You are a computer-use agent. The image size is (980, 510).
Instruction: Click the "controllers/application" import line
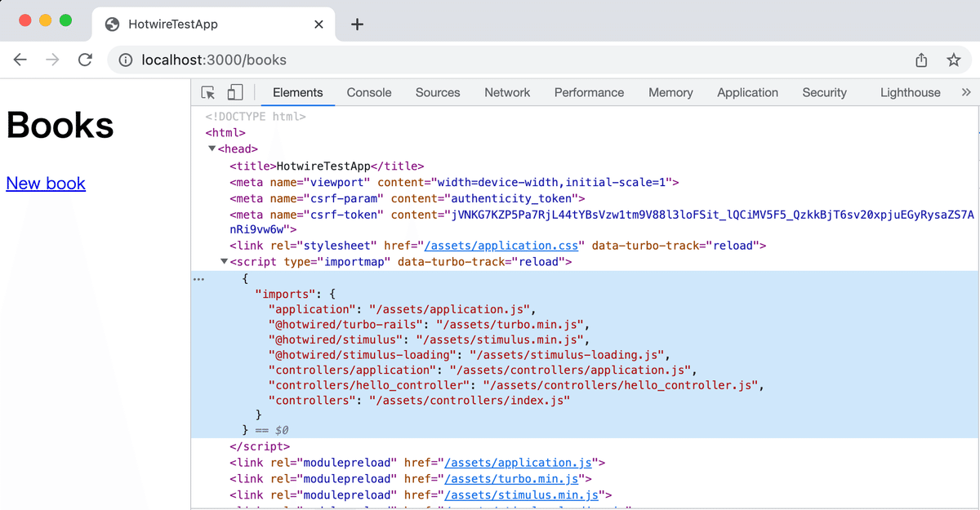pyautogui.click(x=481, y=370)
